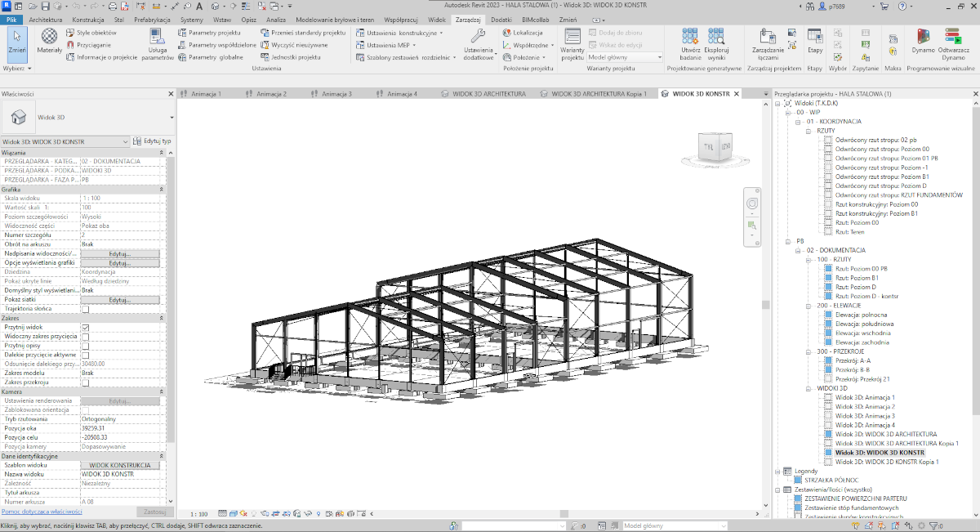Click the Etapy phases icon
Image resolution: width=980 pixels, height=532 pixels.
click(x=814, y=39)
